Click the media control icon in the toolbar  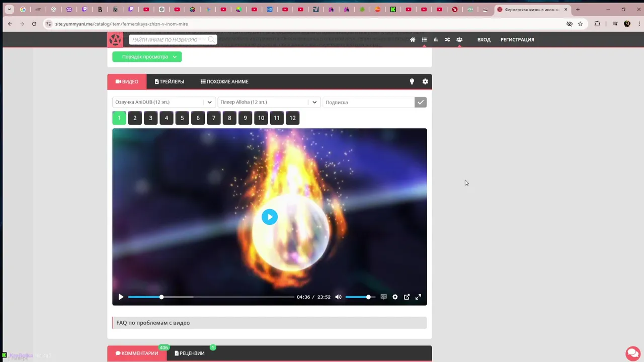point(615,24)
